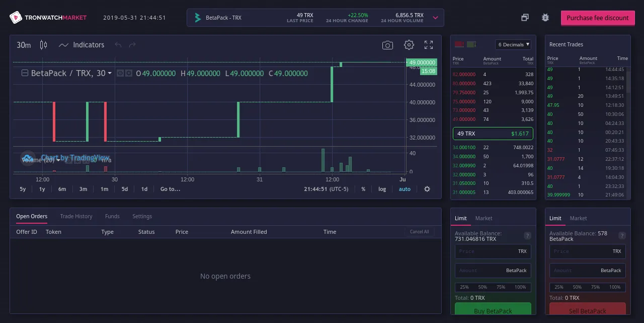The width and height of the screenshot is (644, 323).
Task: Redo the chart action
Action: [x=132, y=45]
